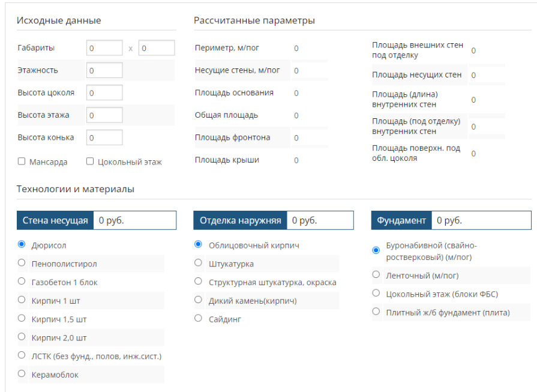Focus the Высота цоколя input
This screenshot has height=392, width=537.
pos(104,92)
